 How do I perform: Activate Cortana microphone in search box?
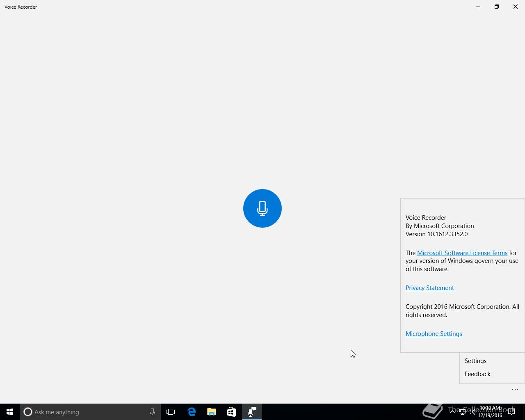(152, 412)
